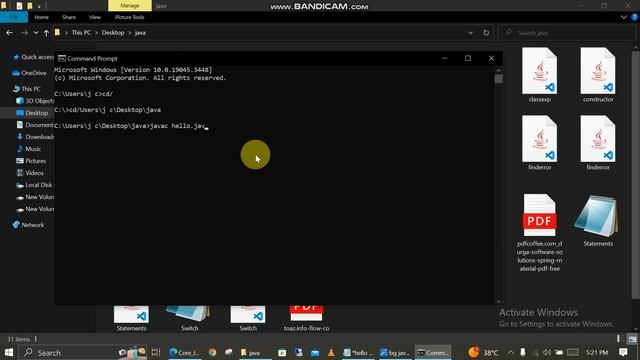Click the Forward navigation arrow
Image resolution: width=640 pixels, height=360 pixels.
coord(24,33)
